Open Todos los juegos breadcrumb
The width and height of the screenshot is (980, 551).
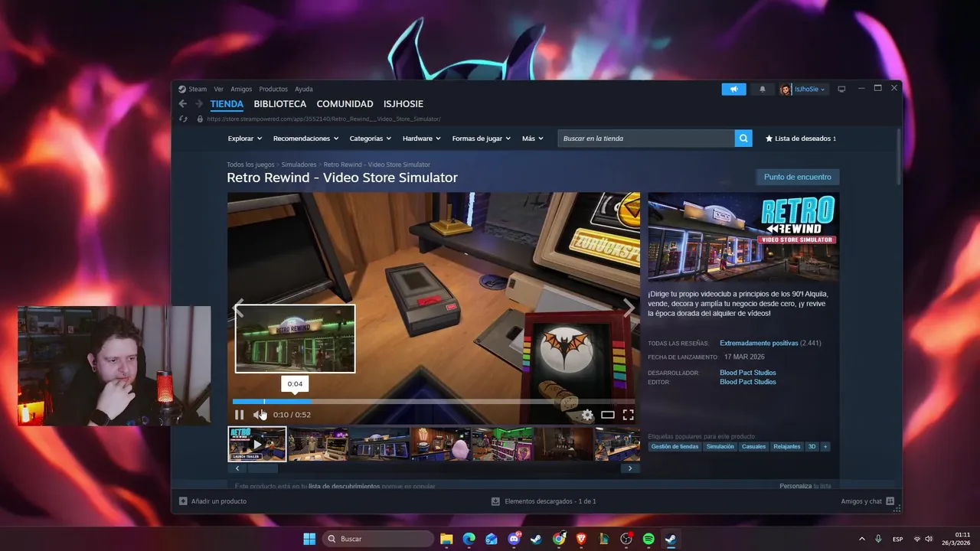(x=250, y=165)
